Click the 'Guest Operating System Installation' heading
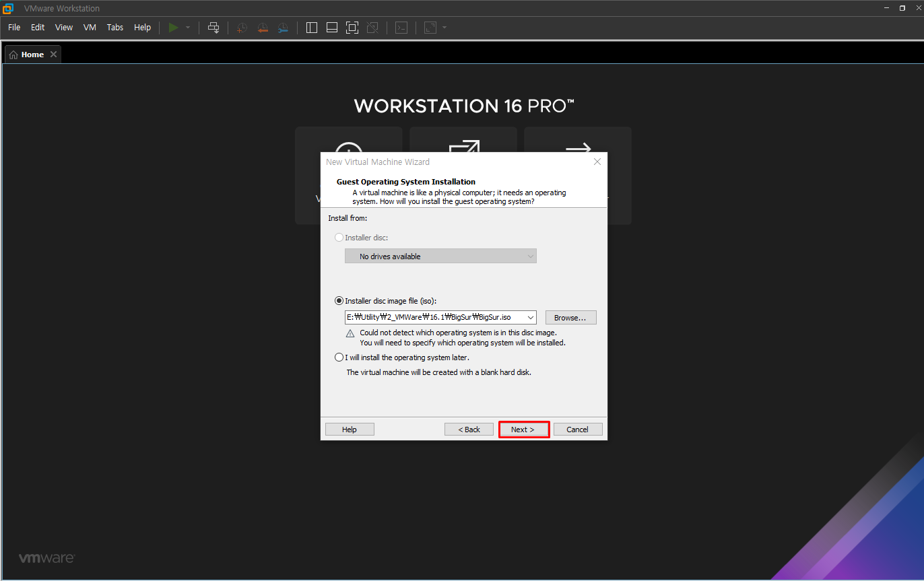 click(x=406, y=182)
